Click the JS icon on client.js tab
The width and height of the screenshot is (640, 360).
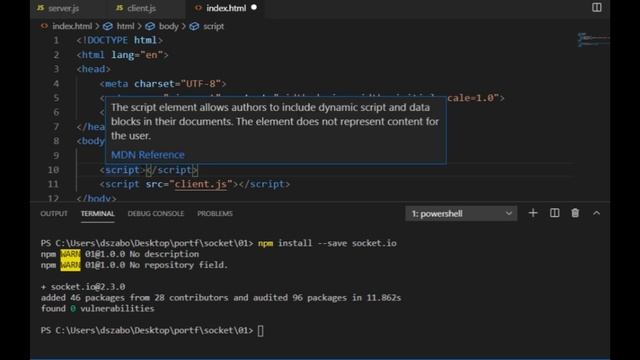(119, 8)
